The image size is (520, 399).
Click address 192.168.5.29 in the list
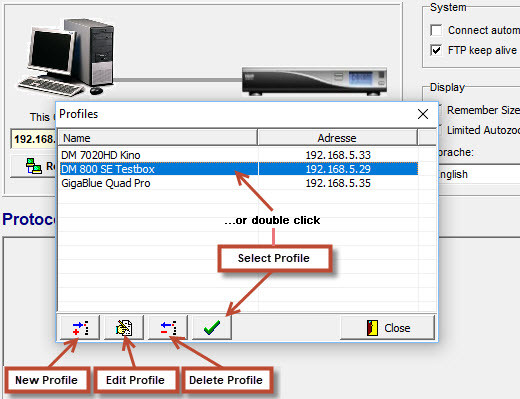tap(338, 169)
